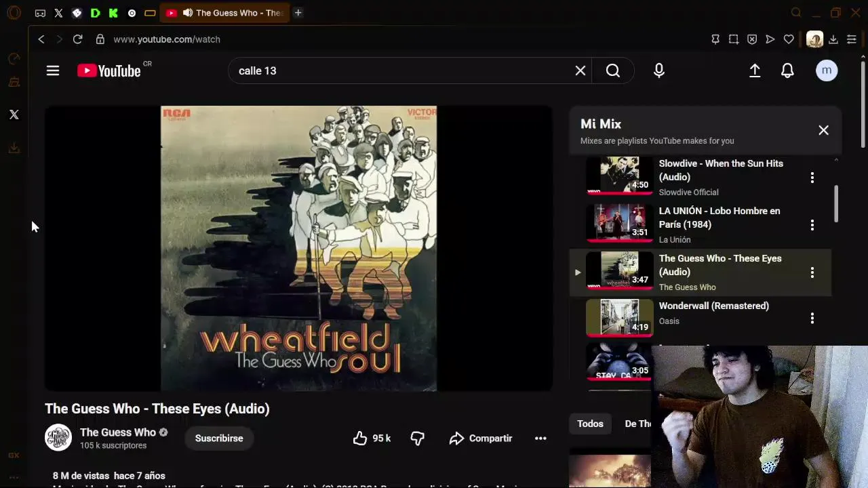
Task: Click the video title These Eyes (Audio)
Action: point(157,409)
